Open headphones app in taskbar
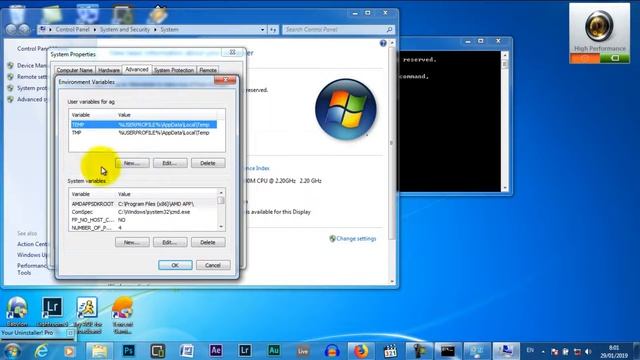 pos(332,351)
